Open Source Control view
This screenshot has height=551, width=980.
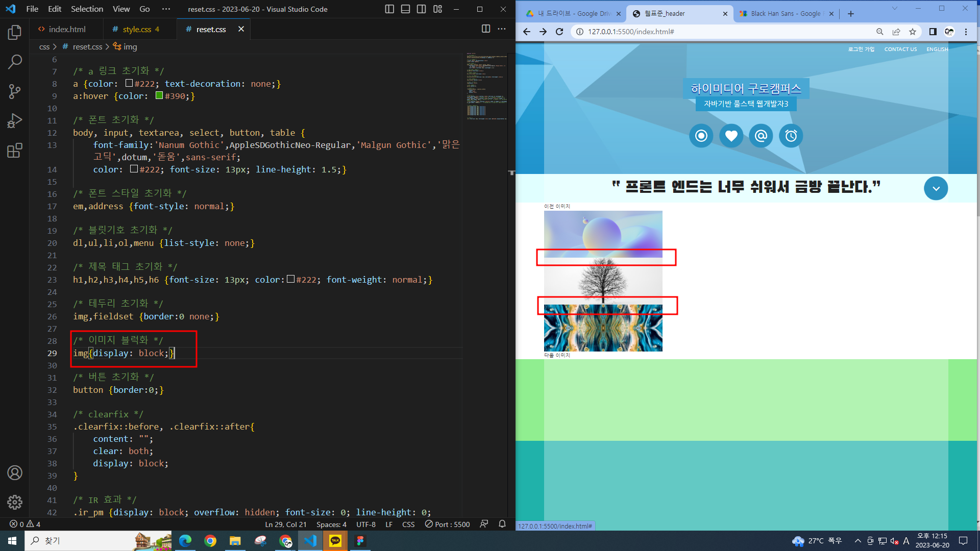click(x=15, y=91)
